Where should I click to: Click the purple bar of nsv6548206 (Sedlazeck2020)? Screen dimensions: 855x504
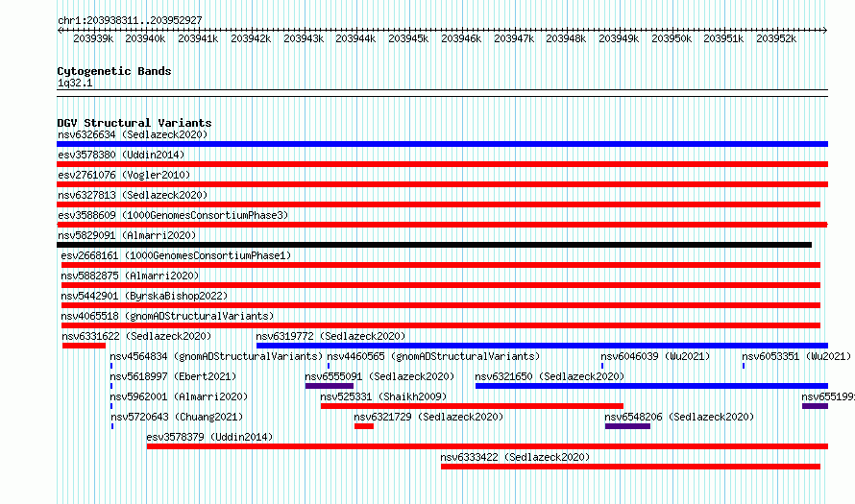coord(627,426)
